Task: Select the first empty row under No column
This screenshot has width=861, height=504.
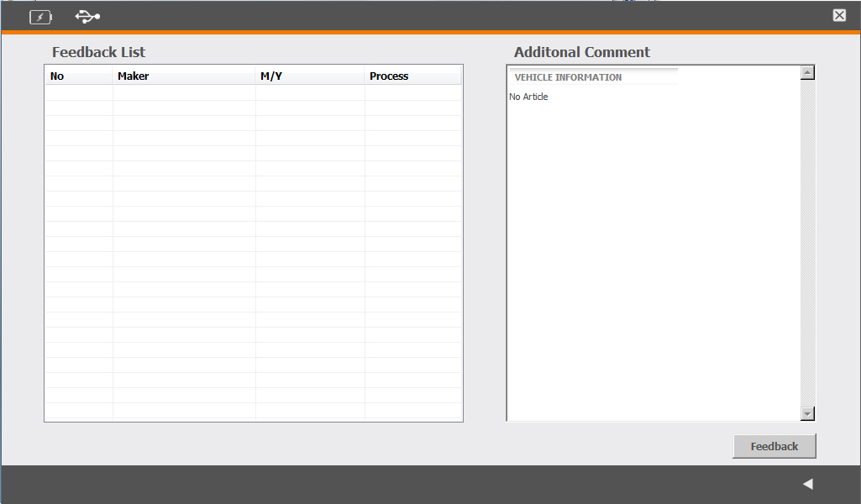Action: 78,93
